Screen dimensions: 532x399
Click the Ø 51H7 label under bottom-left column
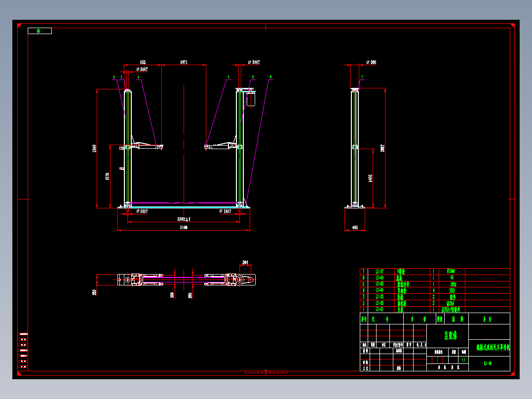click(142, 211)
